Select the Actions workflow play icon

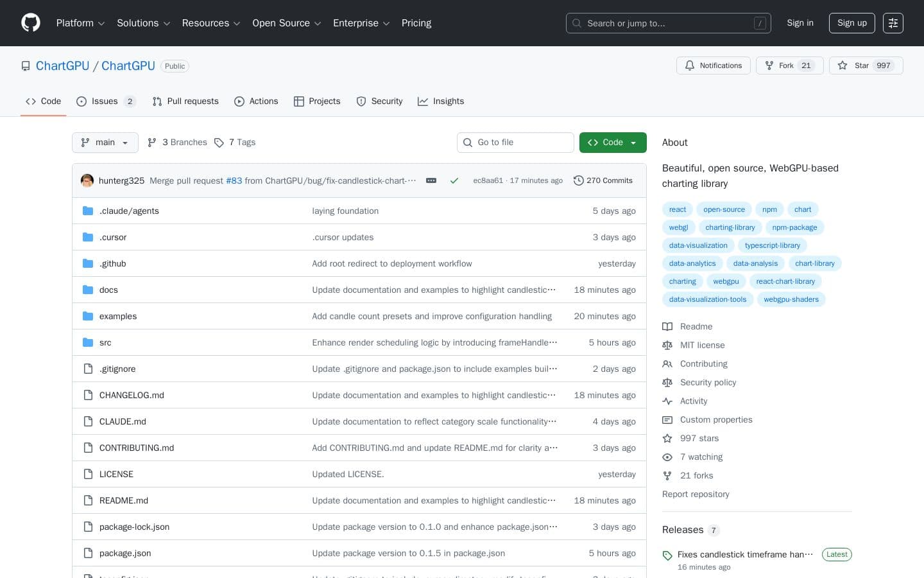(240, 101)
